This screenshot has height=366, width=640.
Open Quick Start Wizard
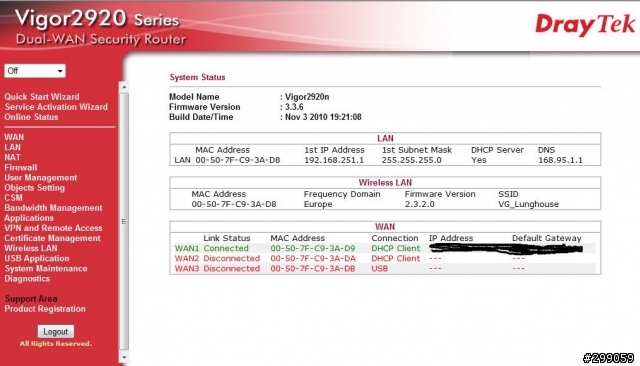pos(42,97)
